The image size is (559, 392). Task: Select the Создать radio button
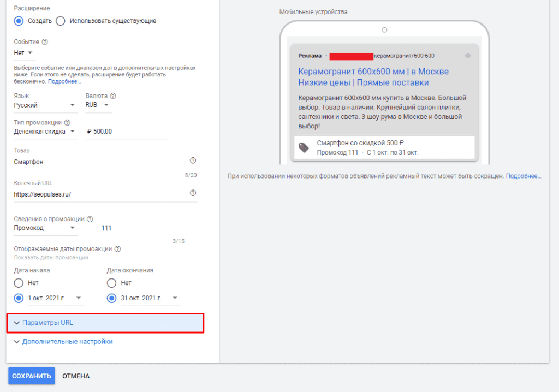pyautogui.click(x=19, y=21)
